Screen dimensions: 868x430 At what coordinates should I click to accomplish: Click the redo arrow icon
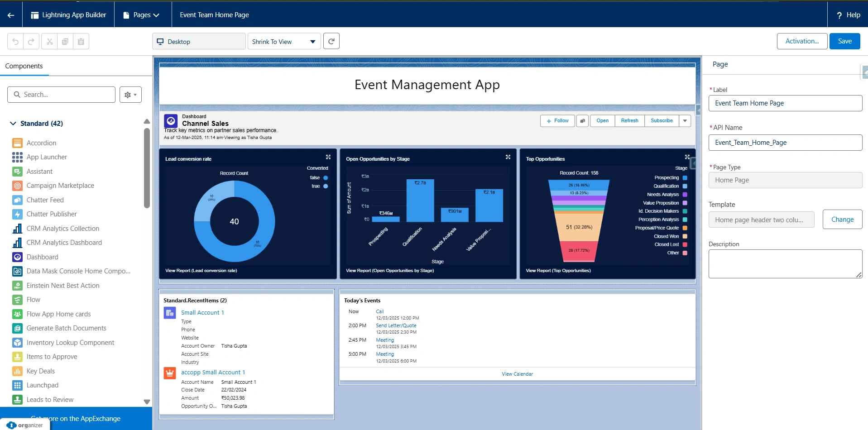(31, 42)
